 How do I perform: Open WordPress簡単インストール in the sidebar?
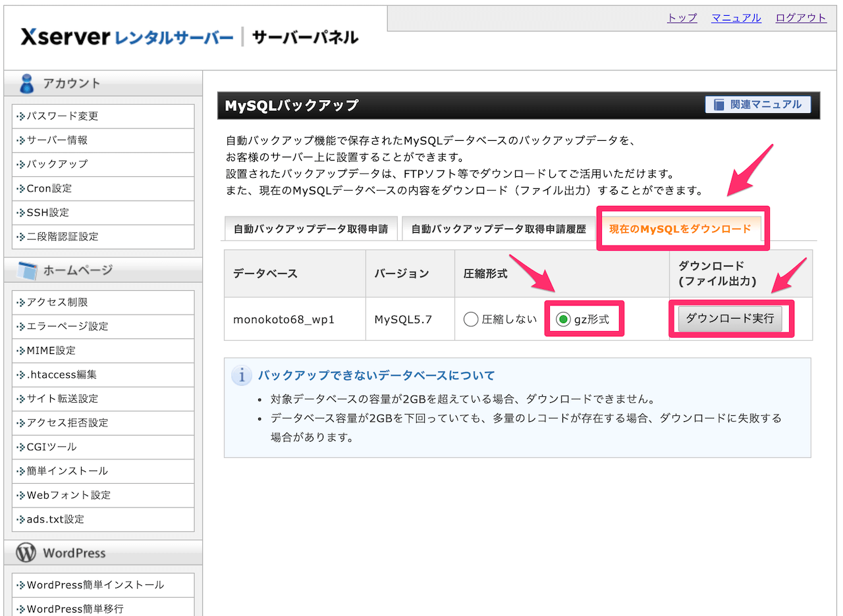pos(103,585)
